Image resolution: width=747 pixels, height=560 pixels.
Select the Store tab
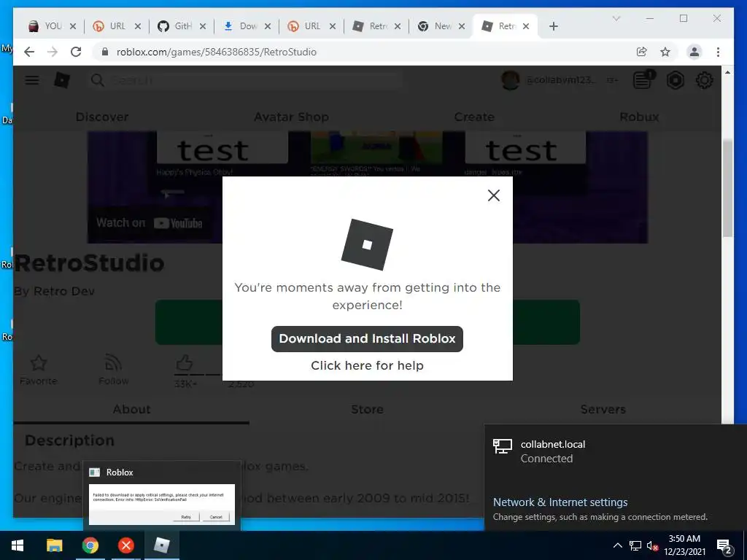(368, 410)
